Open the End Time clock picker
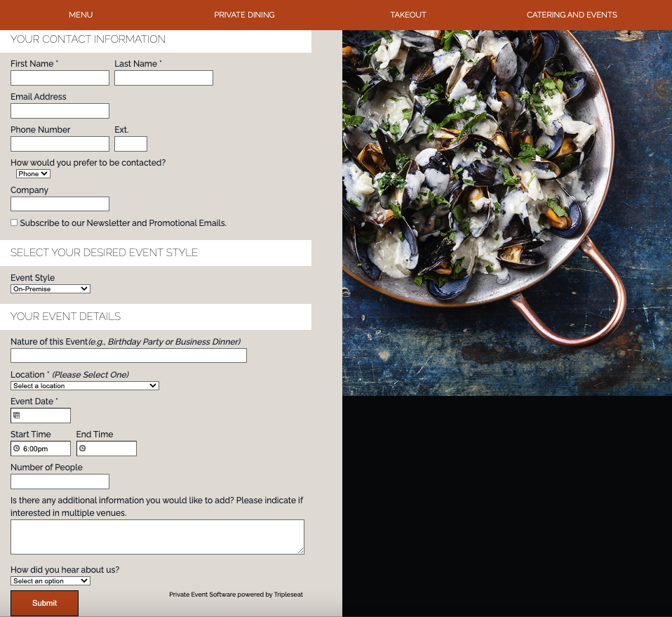The image size is (672, 617). point(83,448)
